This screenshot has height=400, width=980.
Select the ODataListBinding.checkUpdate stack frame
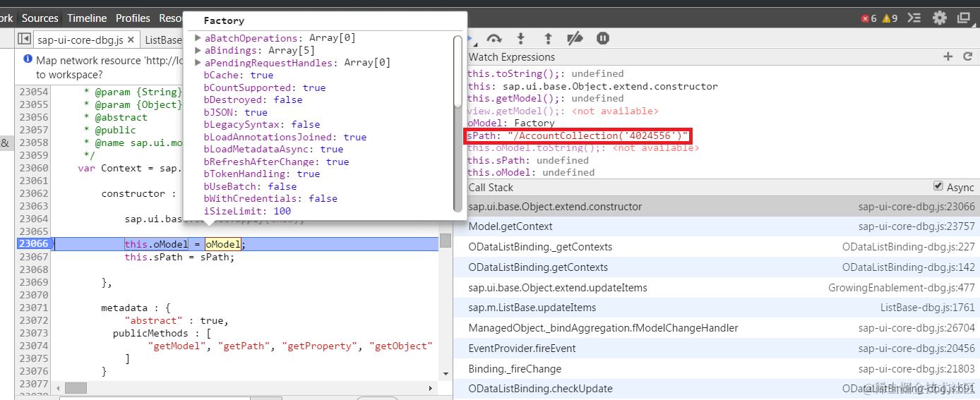coord(717,389)
